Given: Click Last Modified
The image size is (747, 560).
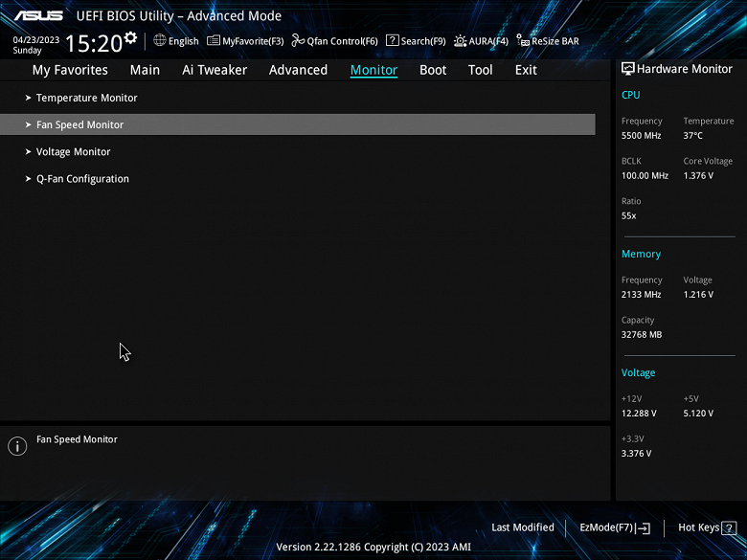Looking at the screenshot, I should [523, 527].
